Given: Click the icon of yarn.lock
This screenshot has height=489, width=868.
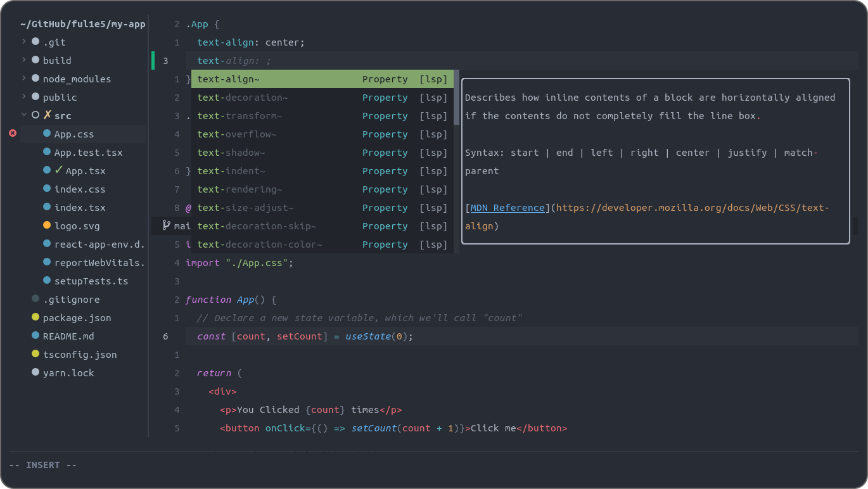Looking at the screenshot, I should click(35, 372).
